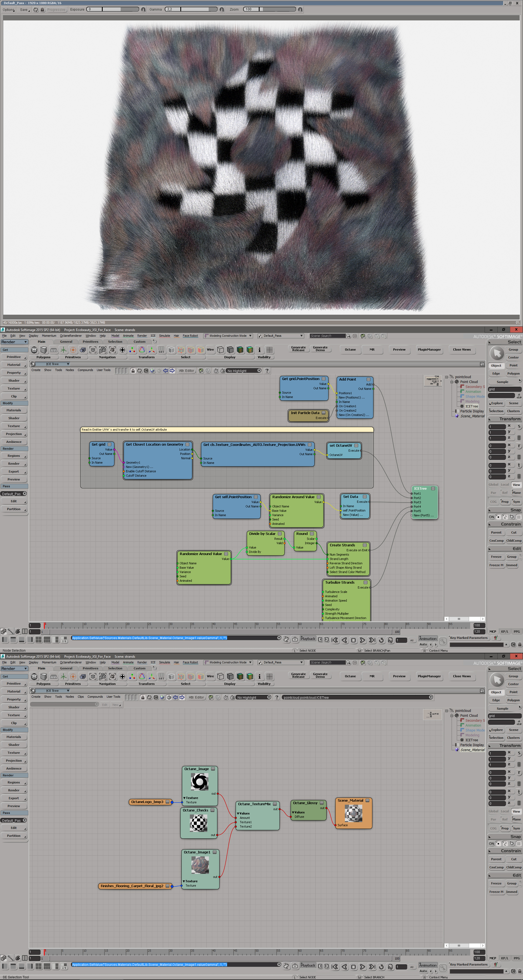Click the menu icon on the Create Strands node
This screenshot has height=980, width=523.
tap(365, 545)
